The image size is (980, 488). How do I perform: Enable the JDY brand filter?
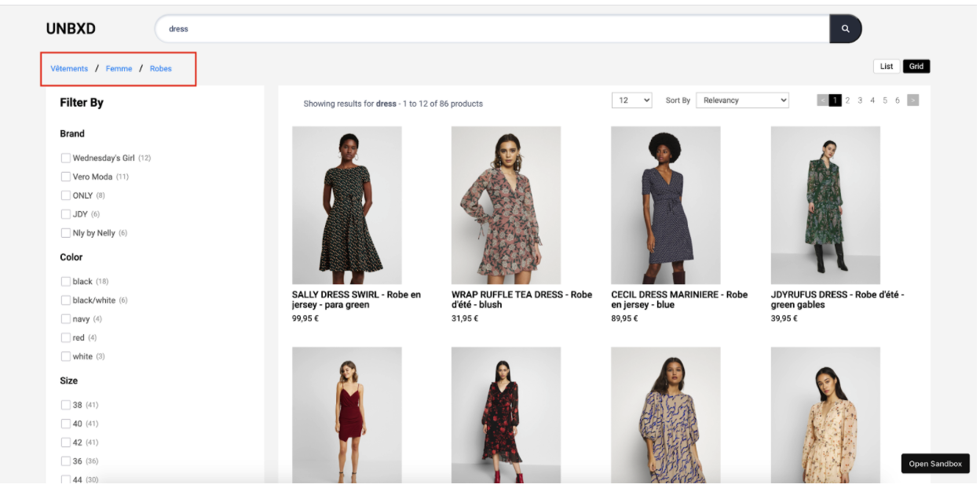pyautogui.click(x=66, y=214)
